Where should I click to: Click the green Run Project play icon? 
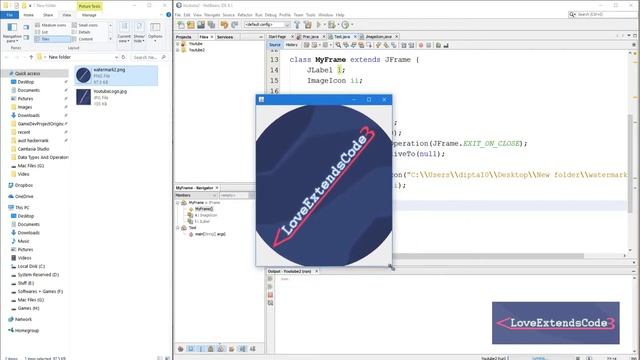(319, 25)
